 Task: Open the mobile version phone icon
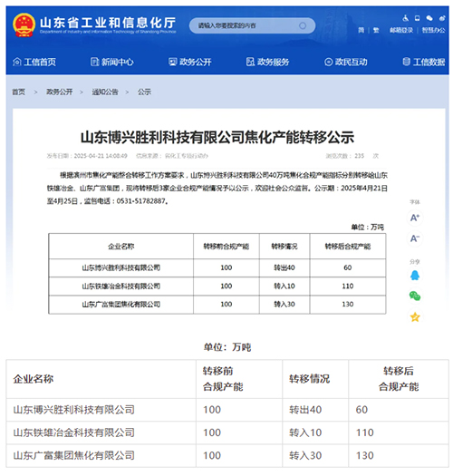[x=417, y=18]
